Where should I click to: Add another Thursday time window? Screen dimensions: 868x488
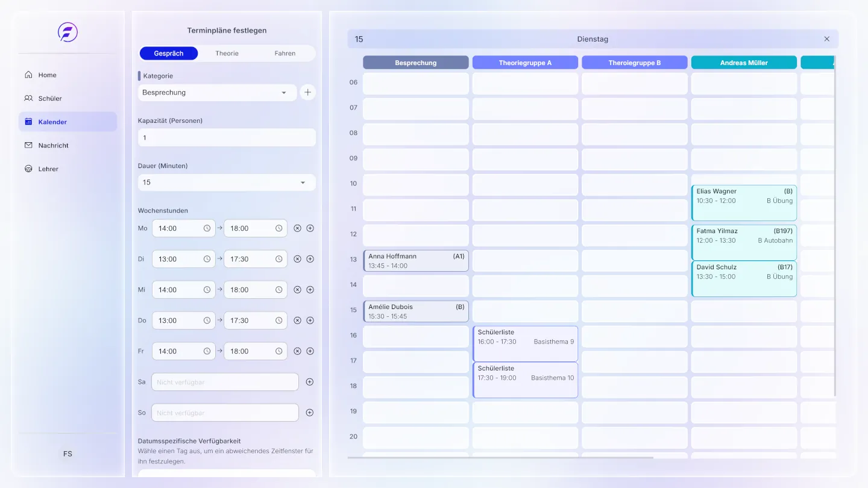point(310,321)
